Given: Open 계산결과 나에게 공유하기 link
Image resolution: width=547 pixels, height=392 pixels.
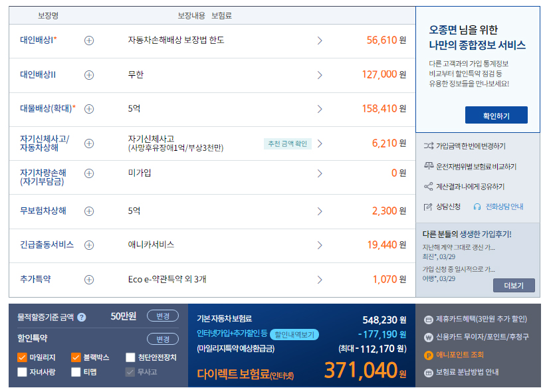Looking at the screenshot, I should tap(471, 187).
